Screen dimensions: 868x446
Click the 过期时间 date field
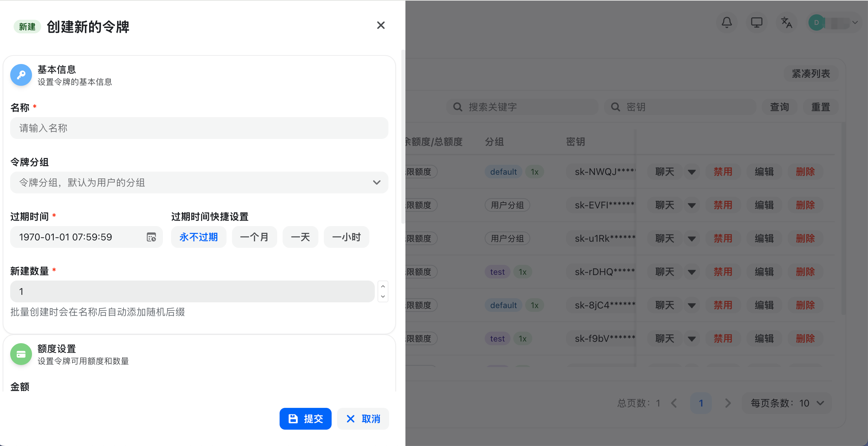86,237
